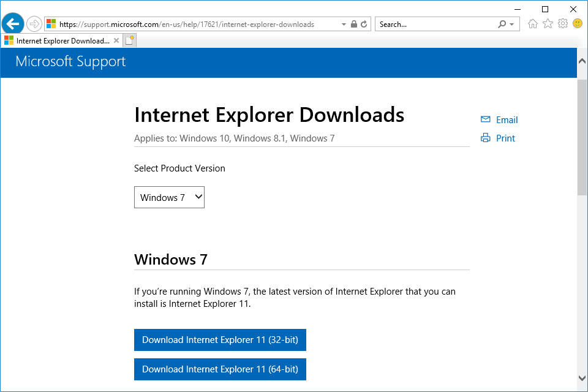This screenshot has height=392, width=588.
Task: Select the Internet Explorer Downloads tab
Action: [x=62, y=40]
